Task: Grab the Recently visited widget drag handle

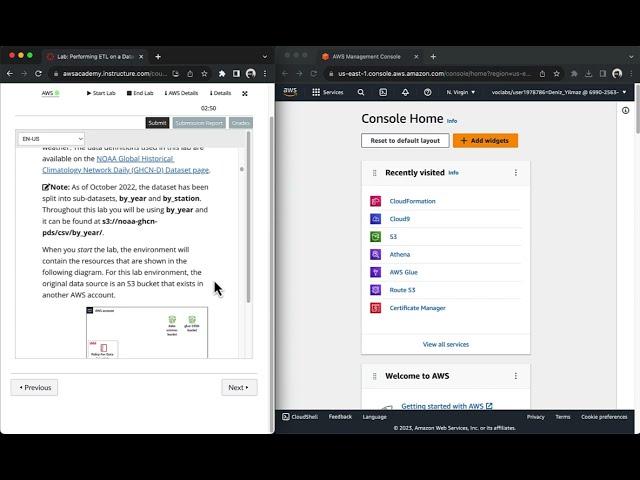Action: (x=374, y=173)
